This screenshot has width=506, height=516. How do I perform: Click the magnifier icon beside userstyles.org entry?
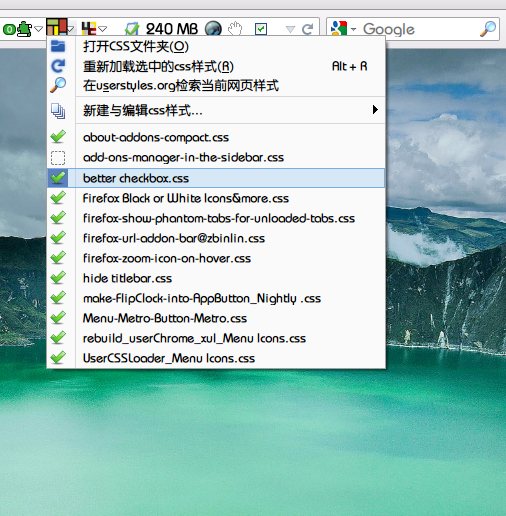[58, 85]
